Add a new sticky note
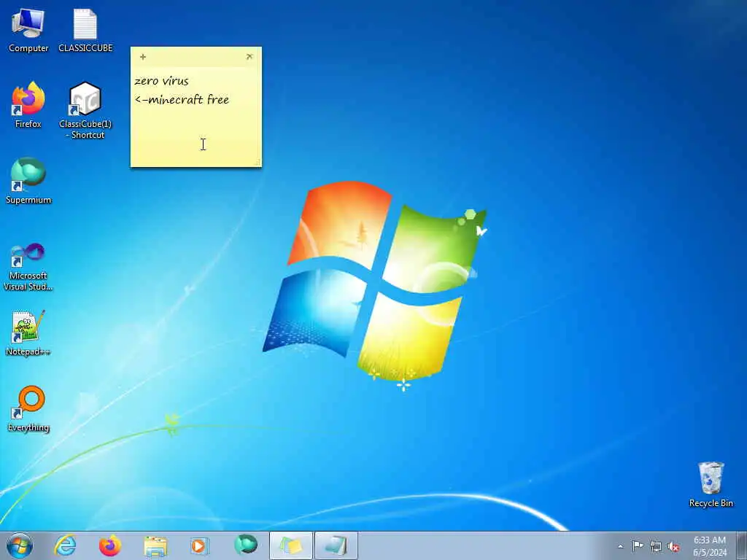Screen dimensions: 747x560 [142, 57]
